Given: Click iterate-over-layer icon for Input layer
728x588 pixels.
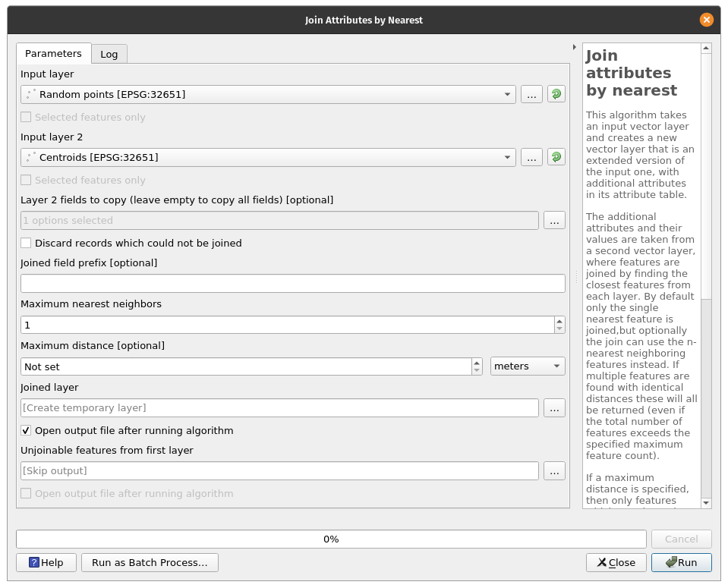Looking at the screenshot, I should (556, 94).
